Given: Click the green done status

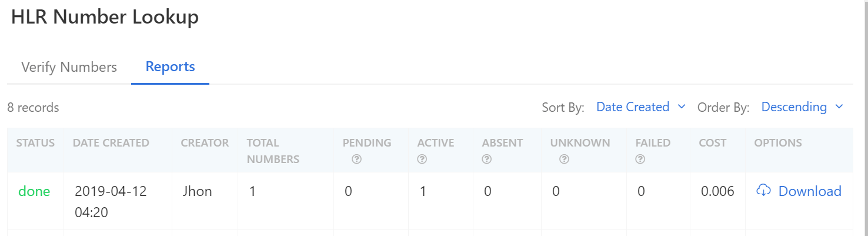Looking at the screenshot, I should [34, 191].
